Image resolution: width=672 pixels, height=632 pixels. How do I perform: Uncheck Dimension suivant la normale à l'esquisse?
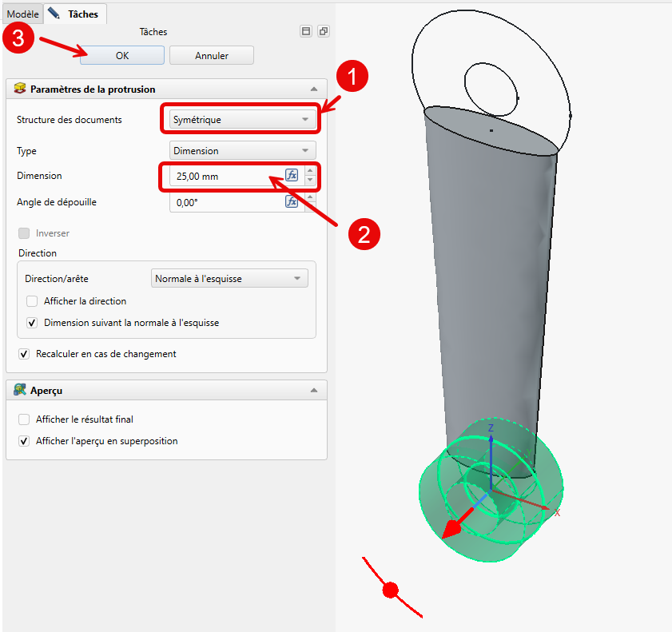32,324
